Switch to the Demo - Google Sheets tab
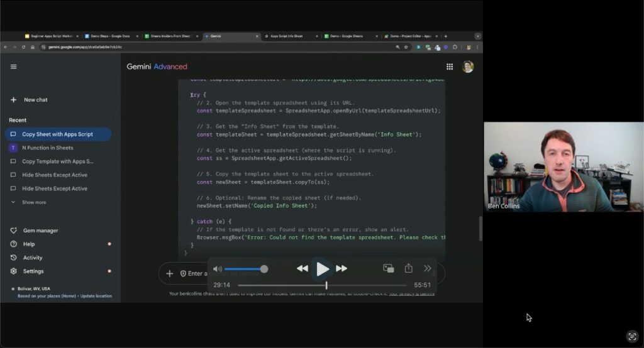Screen dimensions: 644x348 point(350,36)
